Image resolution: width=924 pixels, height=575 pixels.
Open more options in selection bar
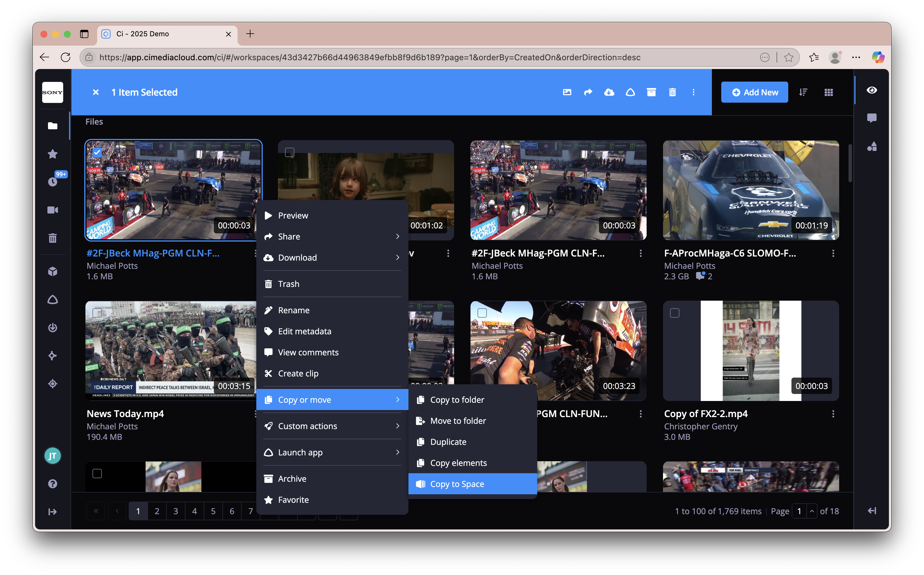[x=693, y=92]
